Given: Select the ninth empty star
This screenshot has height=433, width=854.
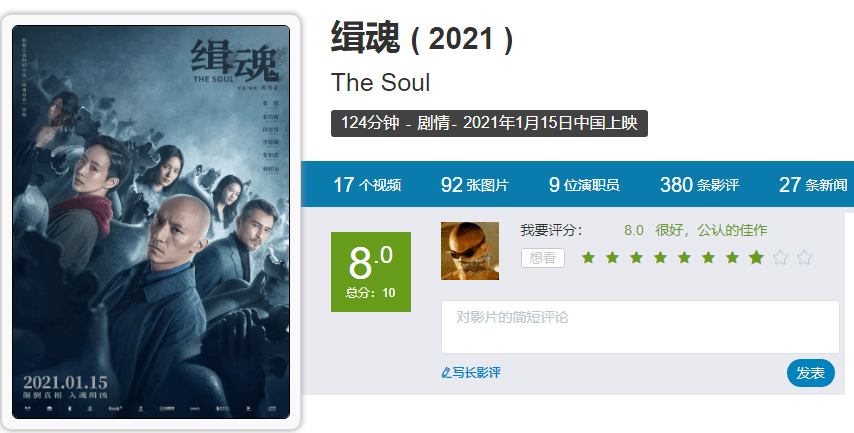Looking at the screenshot, I should coord(780,257).
